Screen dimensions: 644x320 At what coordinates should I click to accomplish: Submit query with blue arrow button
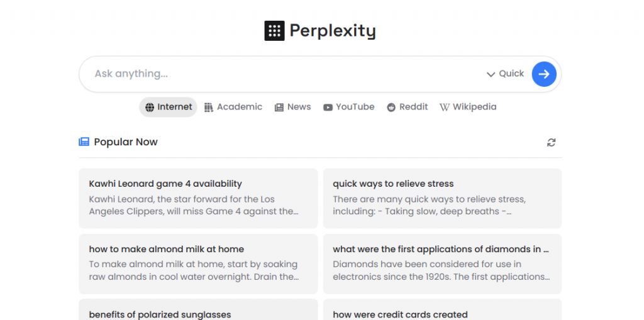(544, 74)
